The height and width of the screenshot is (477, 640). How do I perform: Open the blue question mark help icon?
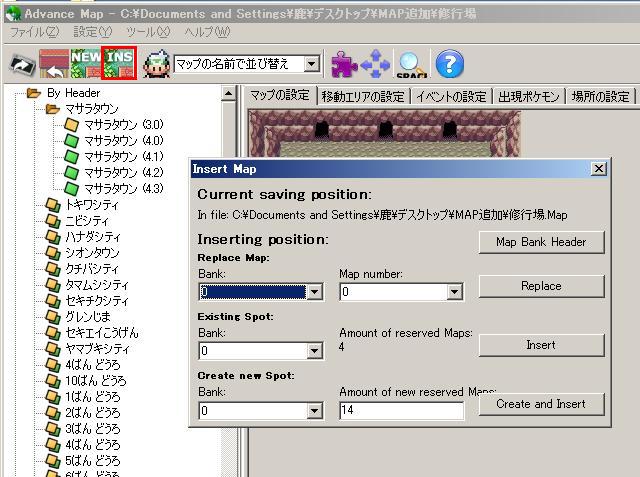[x=450, y=64]
